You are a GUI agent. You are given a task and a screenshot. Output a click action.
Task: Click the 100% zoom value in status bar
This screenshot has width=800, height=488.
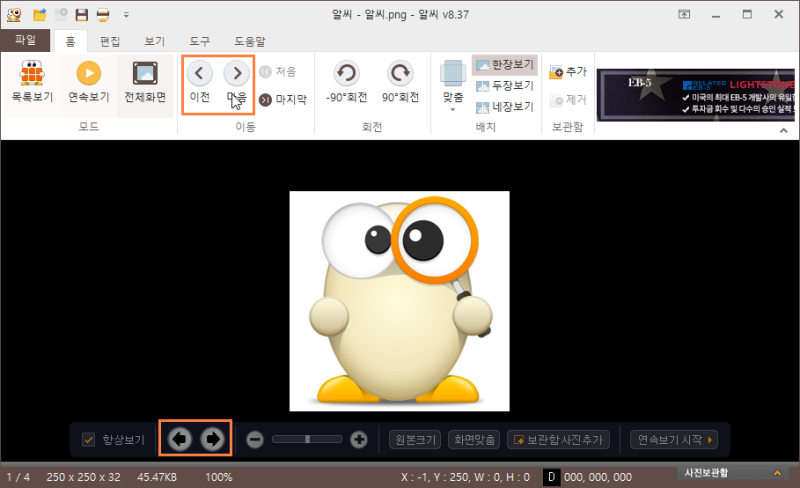(219, 477)
